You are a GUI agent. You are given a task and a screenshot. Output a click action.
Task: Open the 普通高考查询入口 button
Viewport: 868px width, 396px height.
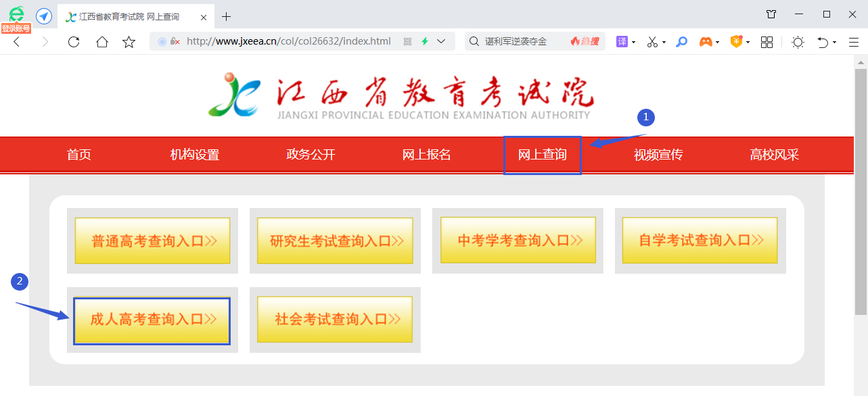[152, 241]
